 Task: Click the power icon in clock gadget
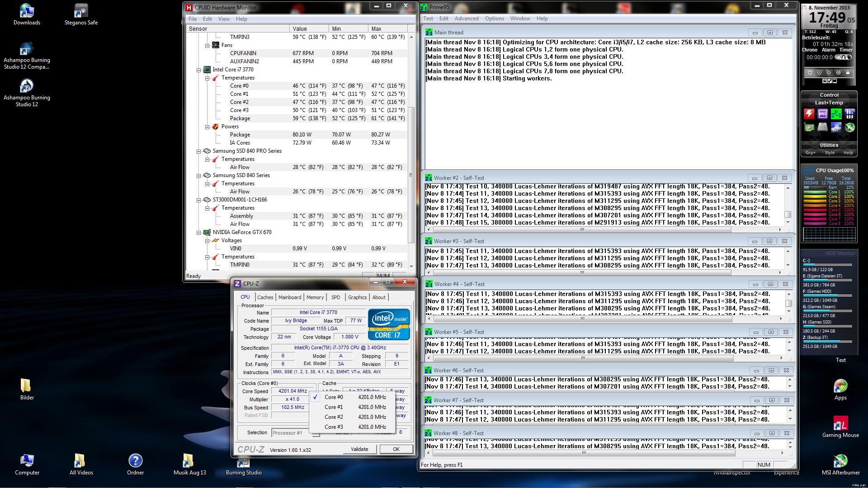(810, 72)
